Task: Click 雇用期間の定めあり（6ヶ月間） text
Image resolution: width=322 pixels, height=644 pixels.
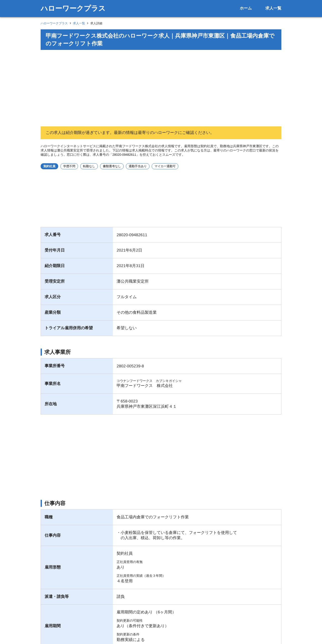Action: coord(146,612)
